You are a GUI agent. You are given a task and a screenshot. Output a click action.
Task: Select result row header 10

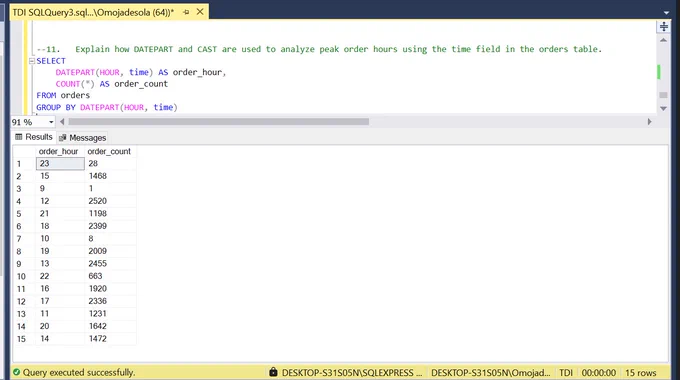pos(24,276)
